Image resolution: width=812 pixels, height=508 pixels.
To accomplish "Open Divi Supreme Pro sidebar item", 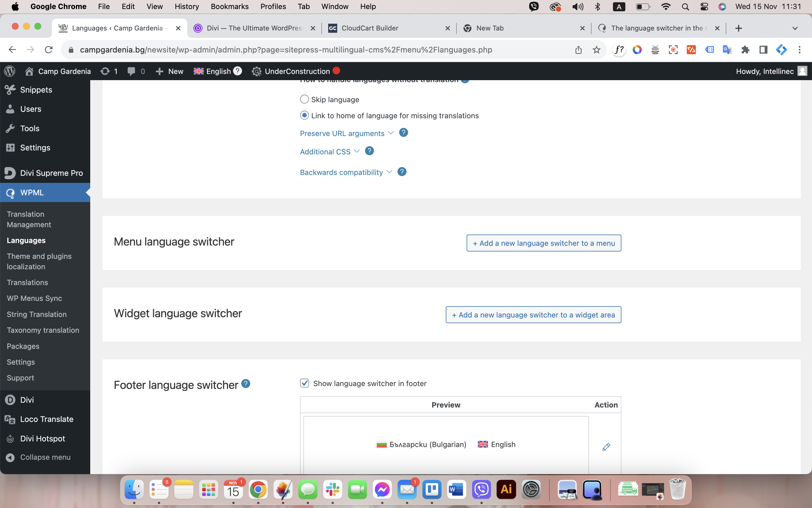I will [45, 173].
